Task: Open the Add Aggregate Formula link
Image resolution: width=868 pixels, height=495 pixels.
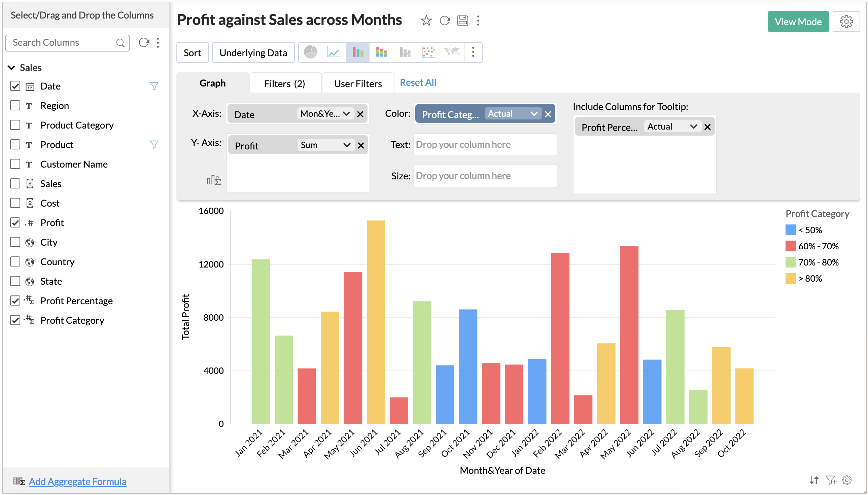Action: (x=77, y=482)
